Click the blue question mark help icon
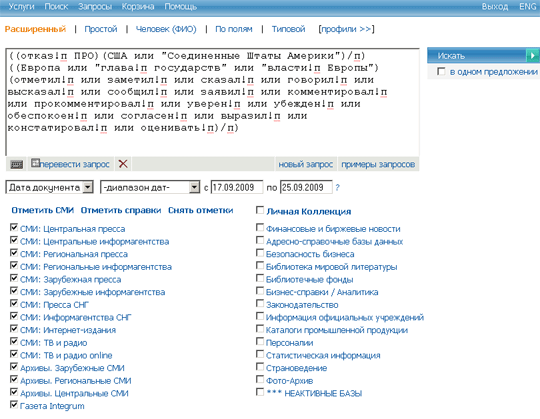Viewport: 540px width, 419px height. (338, 188)
